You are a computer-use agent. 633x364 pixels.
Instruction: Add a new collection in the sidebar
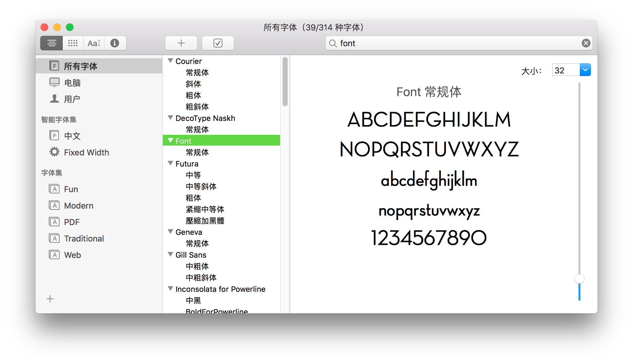(50, 299)
